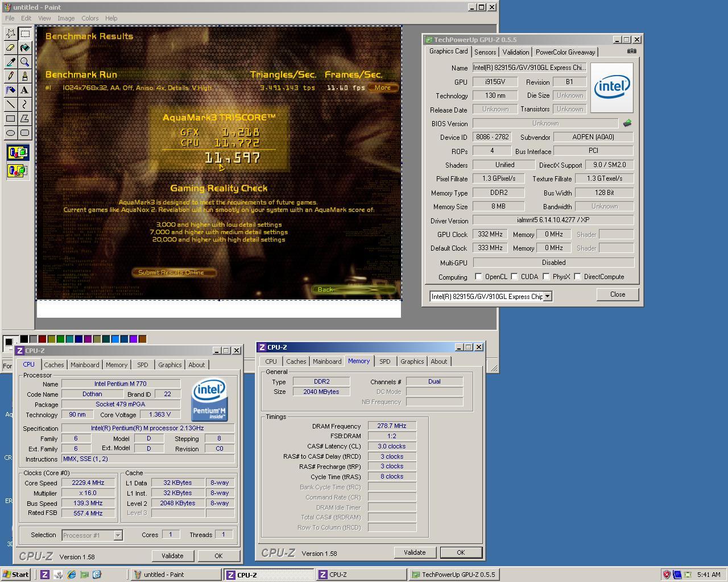This screenshot has height=582, width=728.
Task: Open the PowerColor Giveaway tab
Action: (x=565, y=52)
